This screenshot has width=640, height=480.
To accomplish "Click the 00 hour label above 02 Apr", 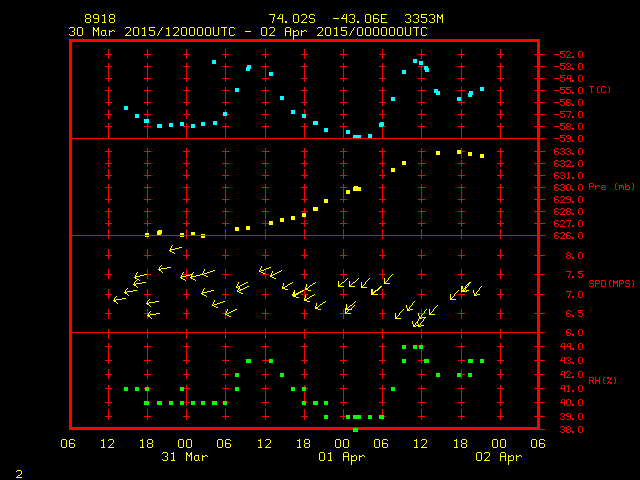I will pyautogui.click(x=499, y=444).
